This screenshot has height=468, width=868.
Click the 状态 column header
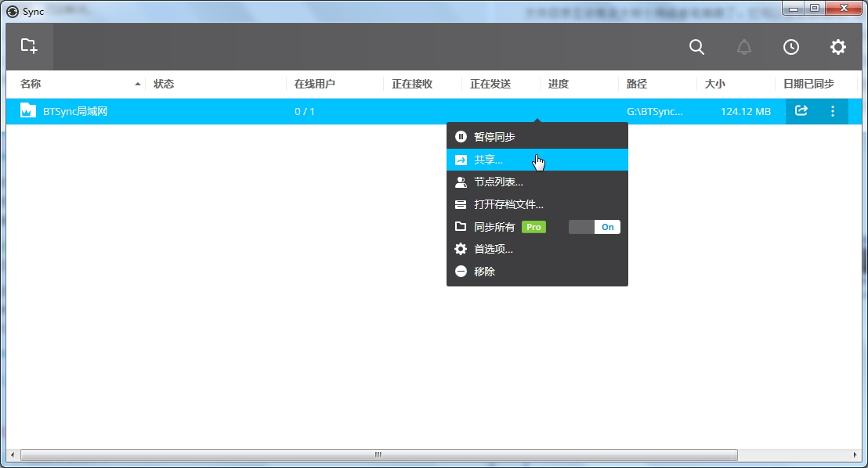(x=164, y=84)
